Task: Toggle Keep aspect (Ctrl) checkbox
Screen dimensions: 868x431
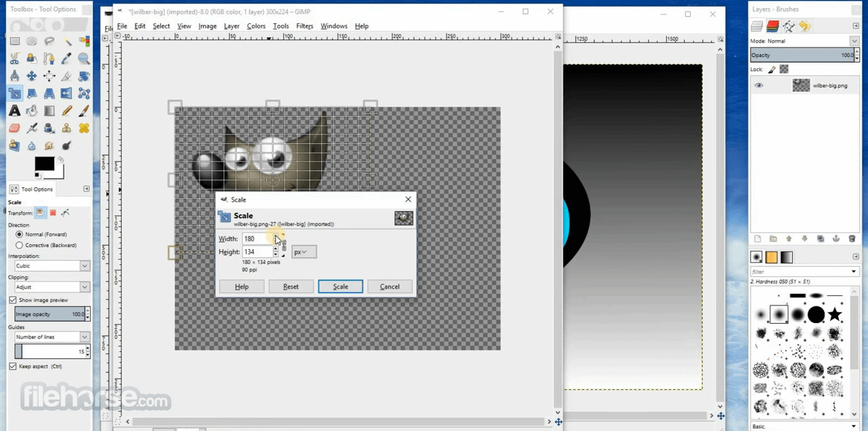Action: [x=13, y=367]
